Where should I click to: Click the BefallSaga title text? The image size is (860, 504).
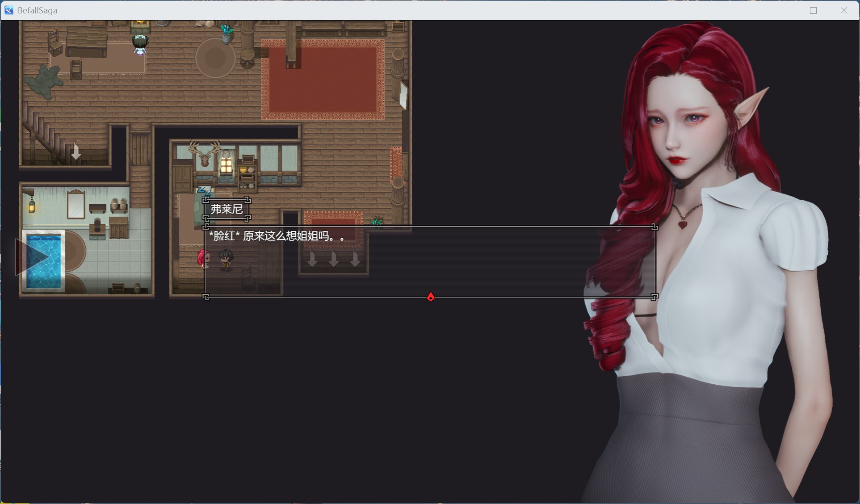38,10
